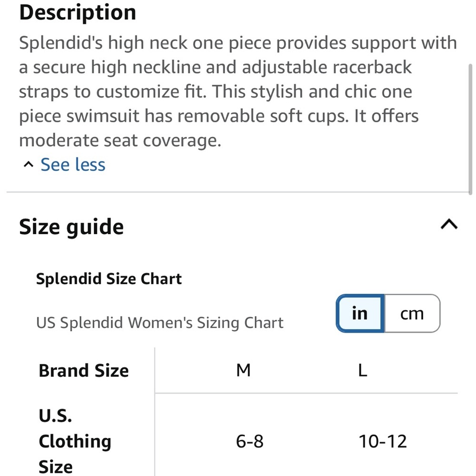Click the Description heading
This screenshot has width=476, height=476.
pyautogui.click(x=78, y=13)
